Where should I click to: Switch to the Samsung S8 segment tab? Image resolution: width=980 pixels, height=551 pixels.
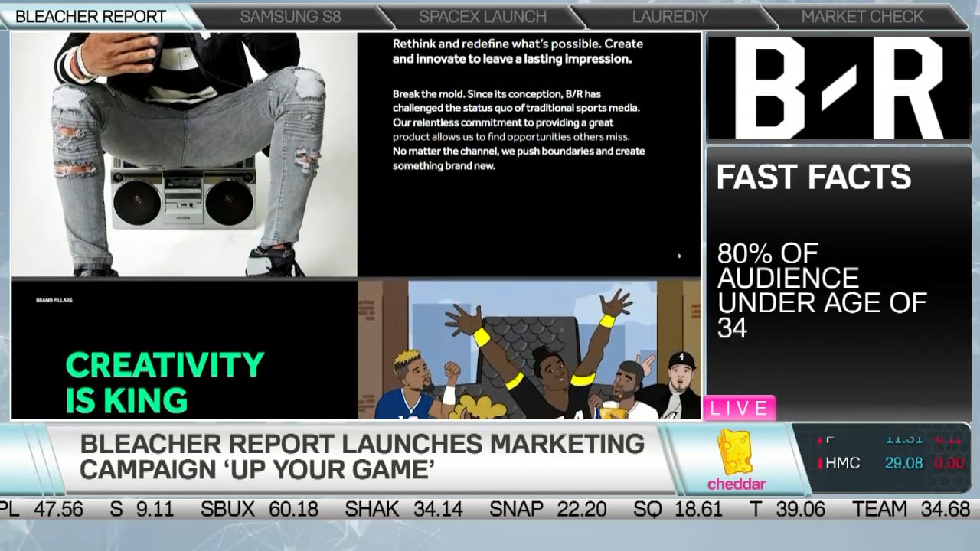point(290,16)
